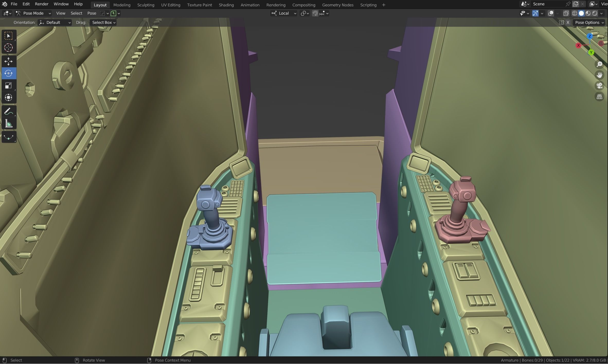
Task: Select the Move tool
Action: [x=8, y=61]
